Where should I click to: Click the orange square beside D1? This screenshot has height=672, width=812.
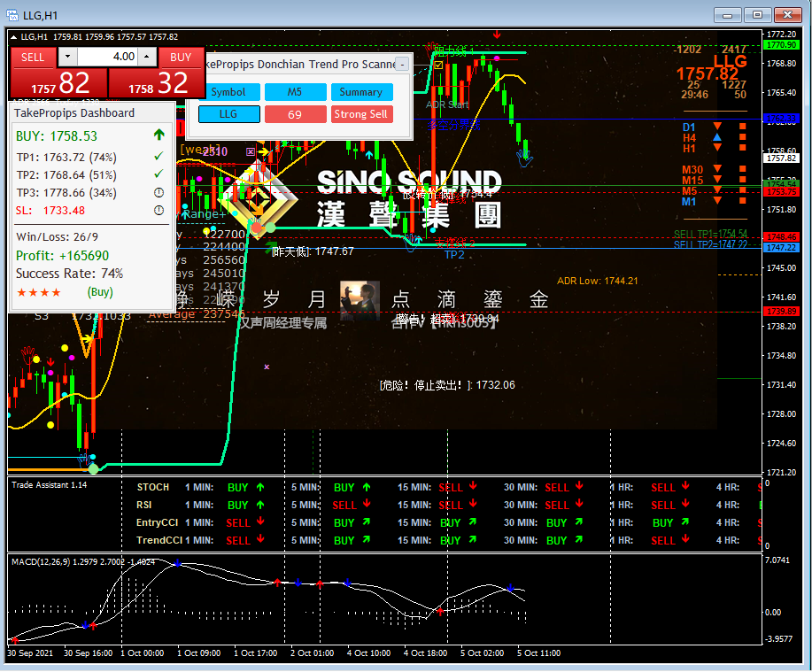coord(743,127)
